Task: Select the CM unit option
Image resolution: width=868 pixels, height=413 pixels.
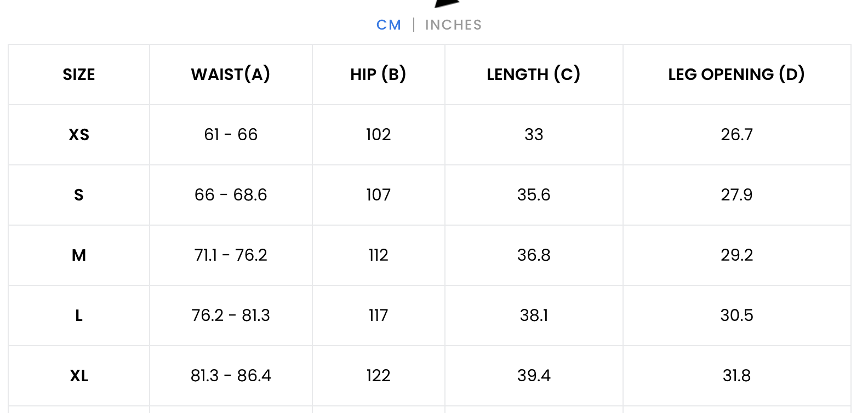Action: [x=389, y=25]
